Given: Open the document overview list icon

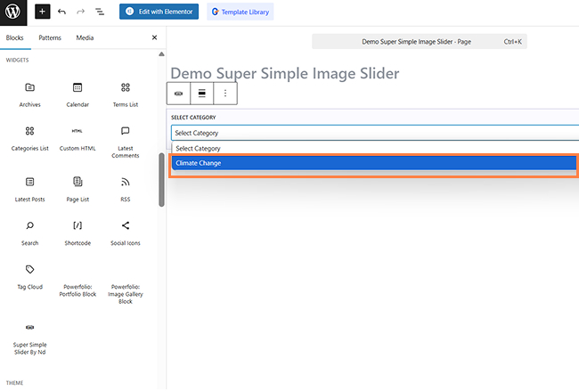Looking at the screenshot, I should coord(99,12).
